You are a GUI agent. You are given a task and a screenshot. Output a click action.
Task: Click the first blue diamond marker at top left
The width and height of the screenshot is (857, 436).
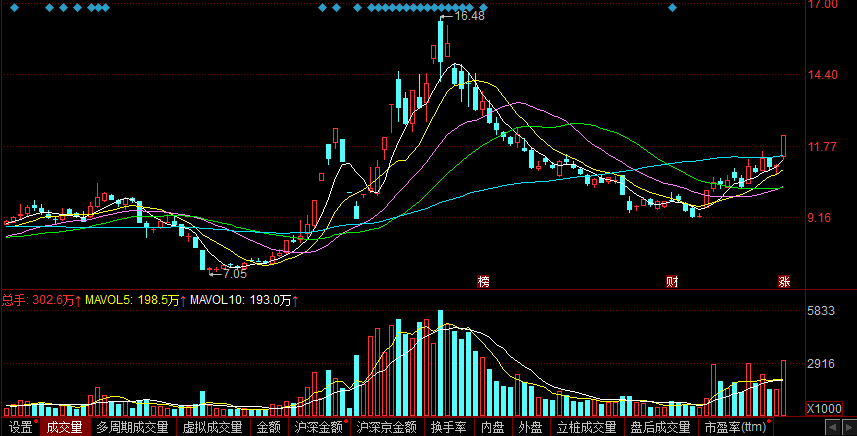coord(15,8)
